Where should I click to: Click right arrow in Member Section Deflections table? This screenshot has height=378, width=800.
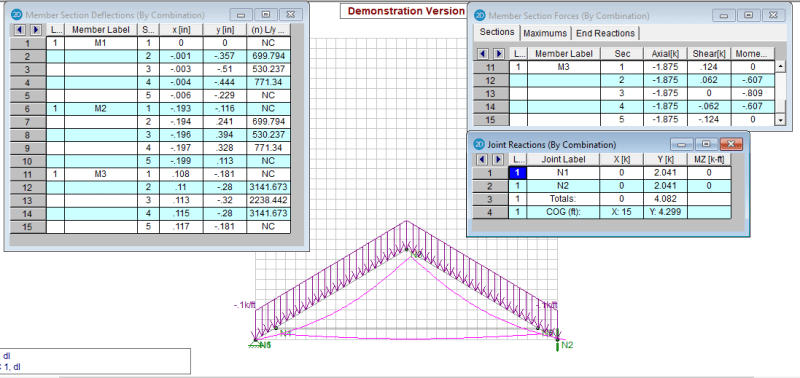point(35,30)
